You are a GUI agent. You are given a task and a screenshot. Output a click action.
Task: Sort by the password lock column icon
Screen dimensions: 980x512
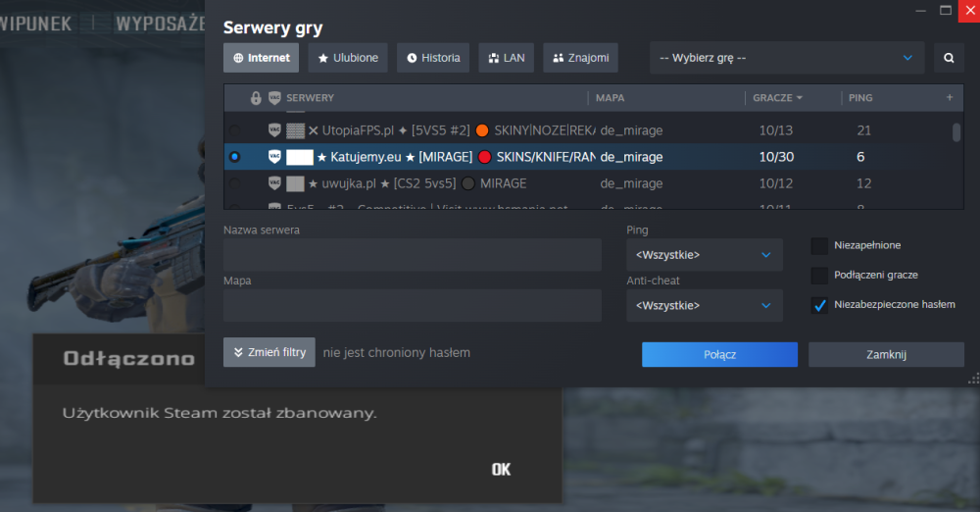256,98
